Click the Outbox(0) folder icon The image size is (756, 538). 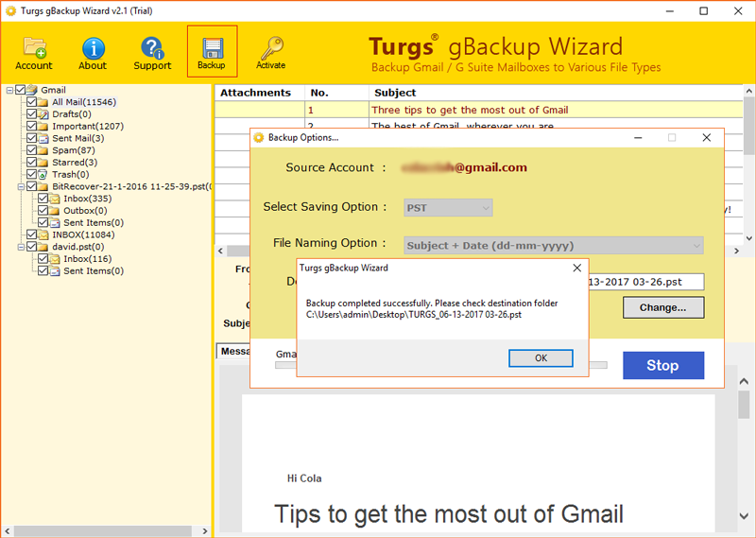(x=55, y=210)
